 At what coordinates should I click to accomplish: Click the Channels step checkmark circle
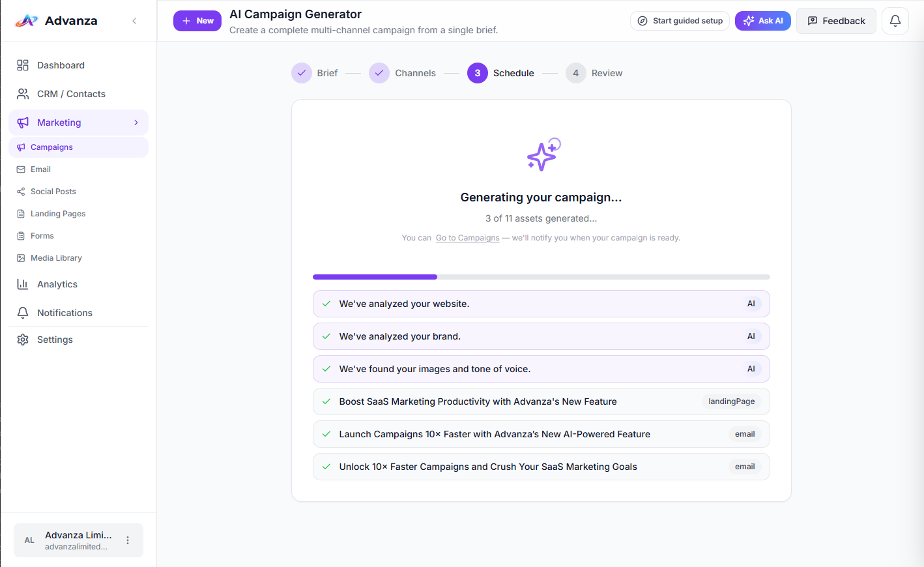click(x=379, y=73)
